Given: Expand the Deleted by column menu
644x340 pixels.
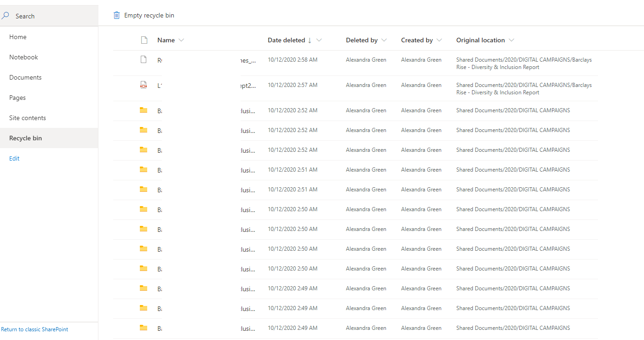Looking at the screenshot, I should (x=384, y=40).
